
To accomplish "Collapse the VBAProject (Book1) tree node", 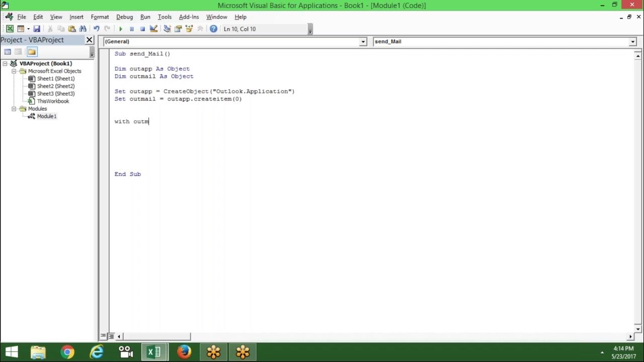I will pyautogui.click(x=5, y=63).
